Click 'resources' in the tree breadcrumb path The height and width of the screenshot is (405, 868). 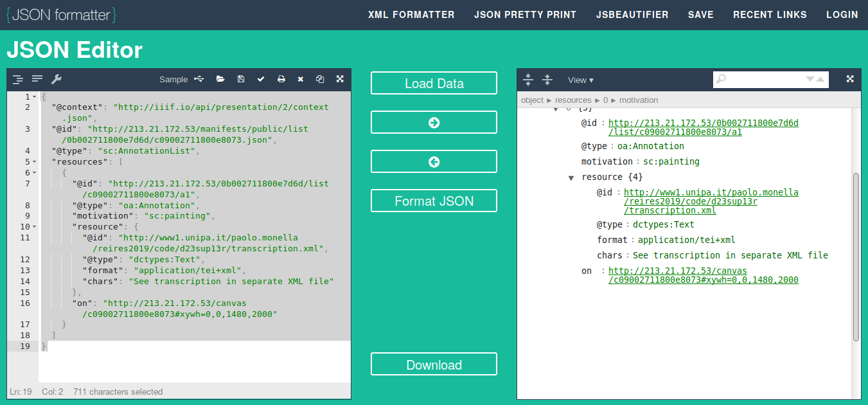pos(573,100)
